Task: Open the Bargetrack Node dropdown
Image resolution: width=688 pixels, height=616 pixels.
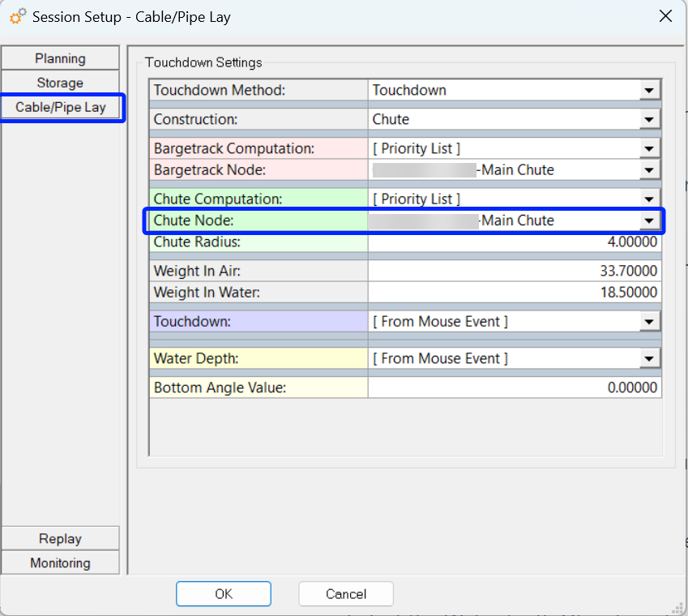Action: tap(649, 170)
